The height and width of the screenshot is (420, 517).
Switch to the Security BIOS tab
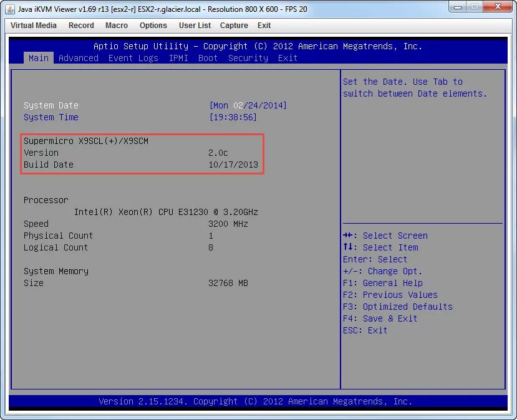[248, 58]
